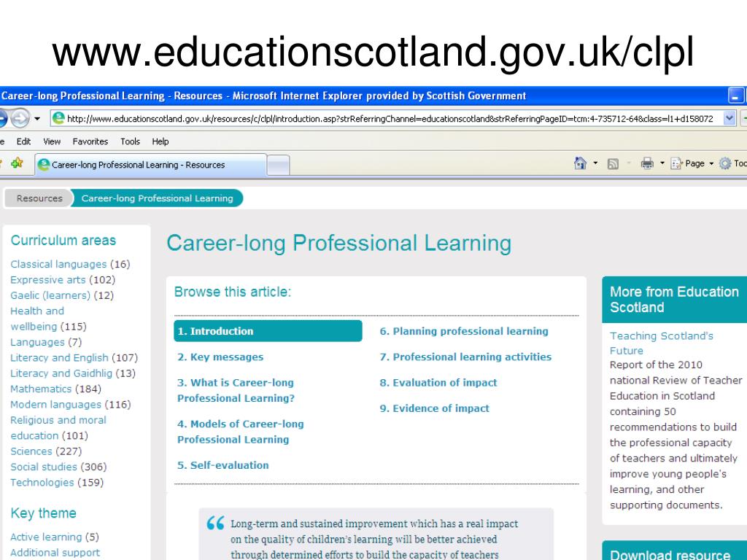Open the Literacy and Gaidhlig link

click(x=61, y=373)
